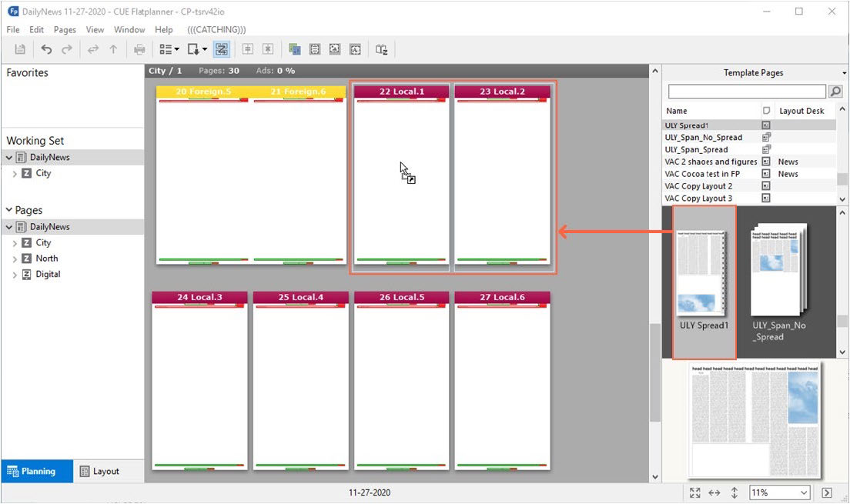The width and height of the screenshot is (850, 504).
Task: Click the right-arrow collapse panel icon in status bar
Action: tap(827, 492)
